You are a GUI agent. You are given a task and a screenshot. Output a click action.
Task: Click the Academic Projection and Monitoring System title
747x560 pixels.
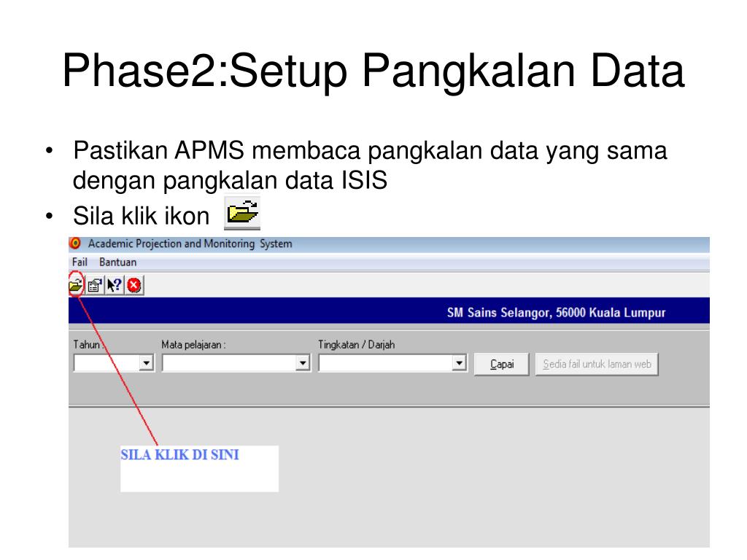(190, 244)
